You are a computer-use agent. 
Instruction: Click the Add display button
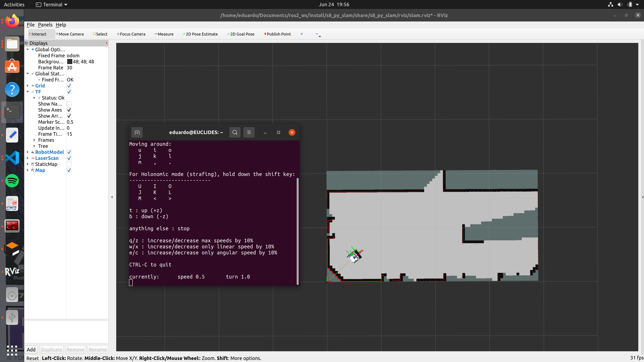(x=31, y=349)
